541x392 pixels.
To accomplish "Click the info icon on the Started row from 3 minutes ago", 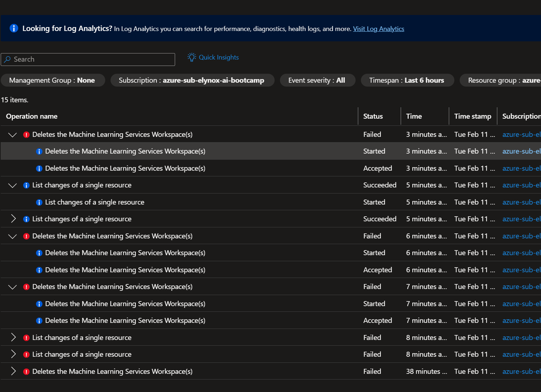I will 39,151.
